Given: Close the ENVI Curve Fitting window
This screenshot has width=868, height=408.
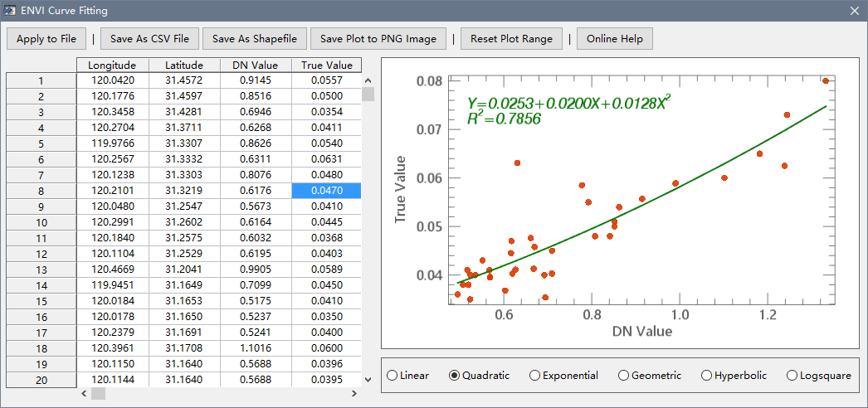Looking at the screenshot, I should click(854, 11).
